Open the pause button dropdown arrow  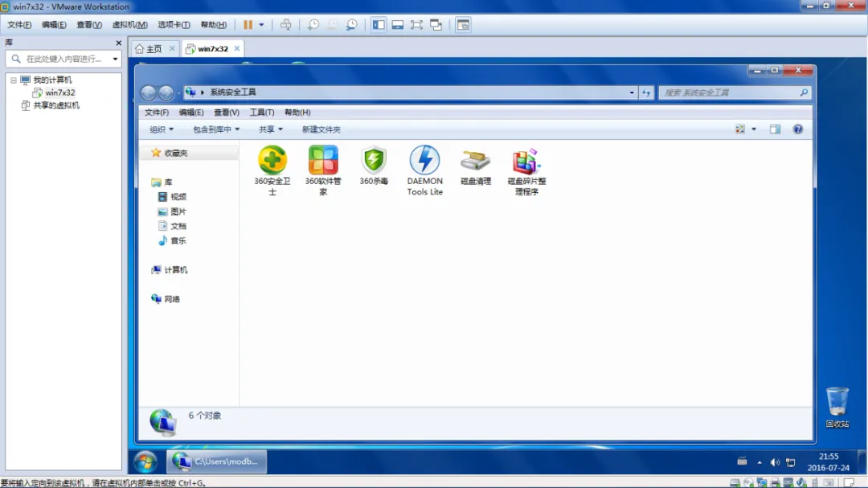pyautogui.click(x=261, y=24)
